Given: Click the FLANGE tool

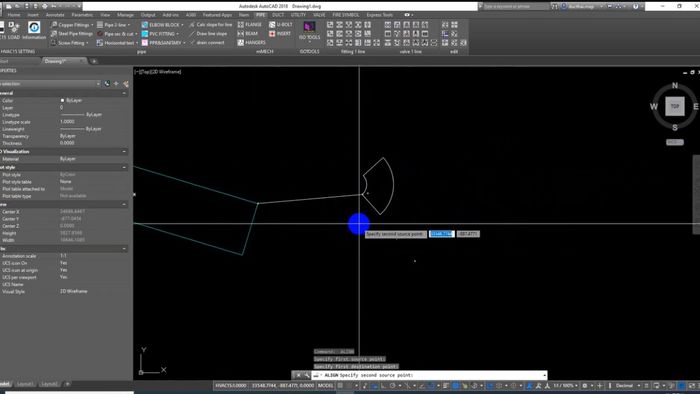Looking at the screenshot, I should 250,25.
